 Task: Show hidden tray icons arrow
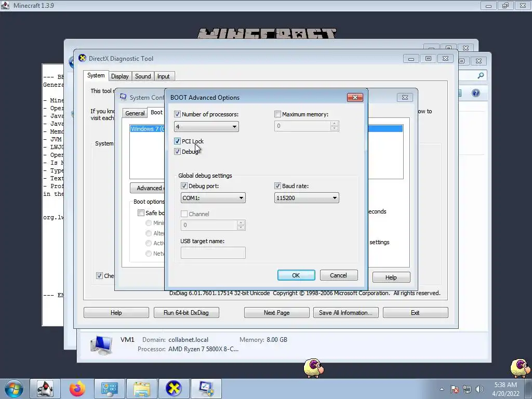442,390
